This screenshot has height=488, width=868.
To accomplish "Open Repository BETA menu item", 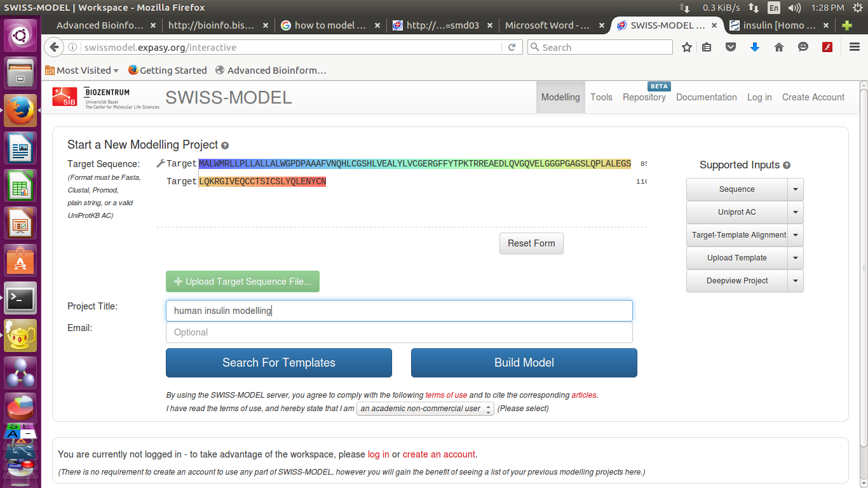I will [644, 97].
